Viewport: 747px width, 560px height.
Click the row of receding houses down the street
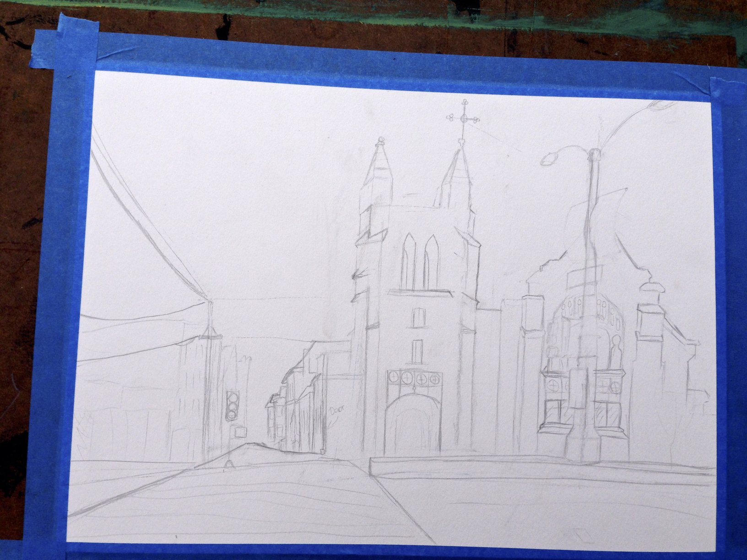[x=293, y=398]
